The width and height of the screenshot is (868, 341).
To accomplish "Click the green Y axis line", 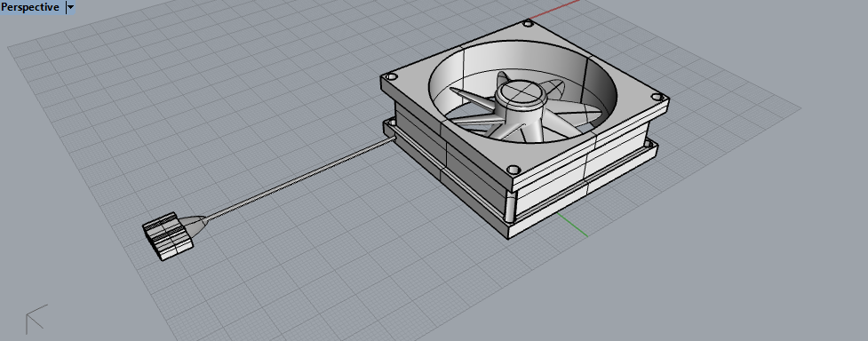I will 572,225.
